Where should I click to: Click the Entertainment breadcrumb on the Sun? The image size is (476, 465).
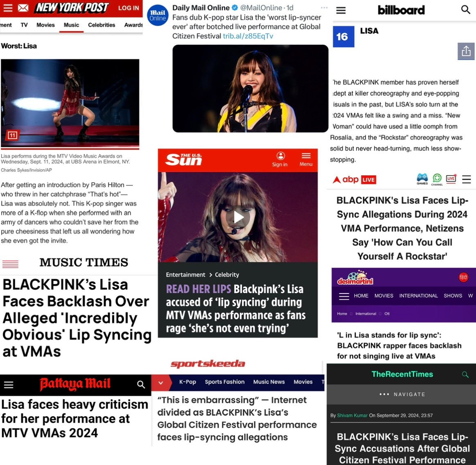point(185,275)
